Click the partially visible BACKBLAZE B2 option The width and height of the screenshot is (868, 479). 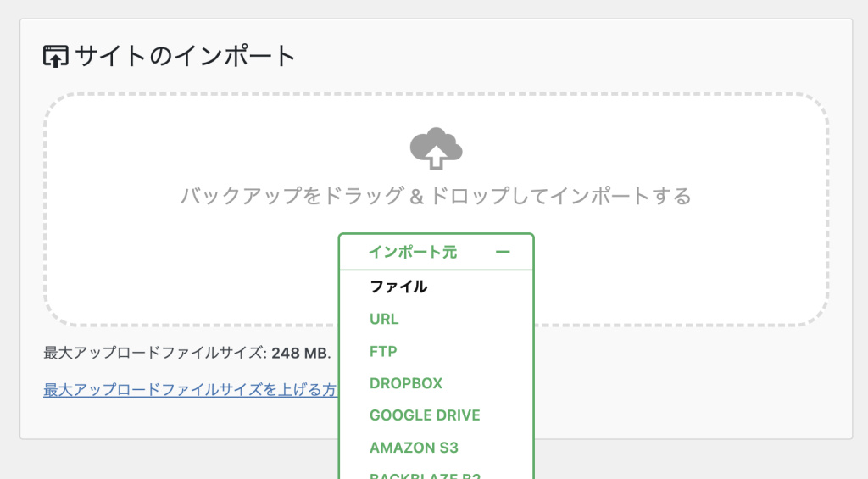click(425, 475)
